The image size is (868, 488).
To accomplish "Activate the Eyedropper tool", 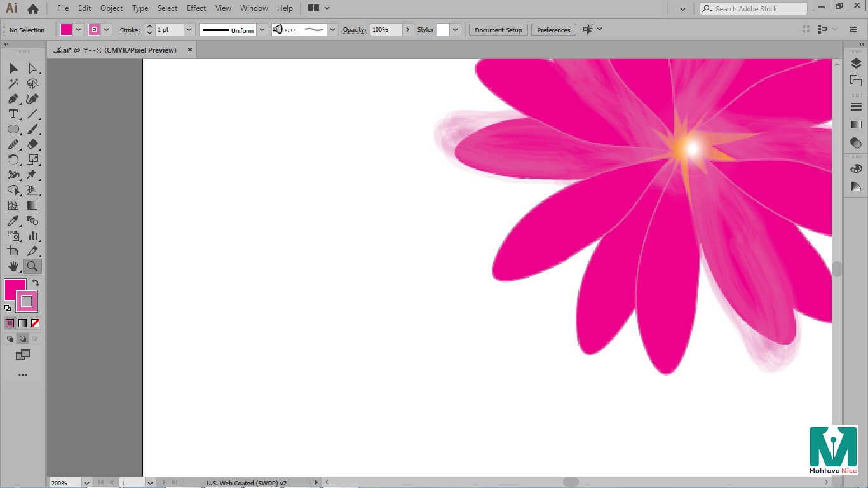I will tap(13, 221).
